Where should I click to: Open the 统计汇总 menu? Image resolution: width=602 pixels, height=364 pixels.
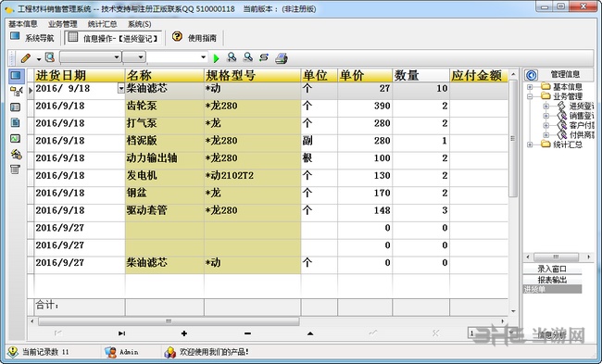coord(102,24)
